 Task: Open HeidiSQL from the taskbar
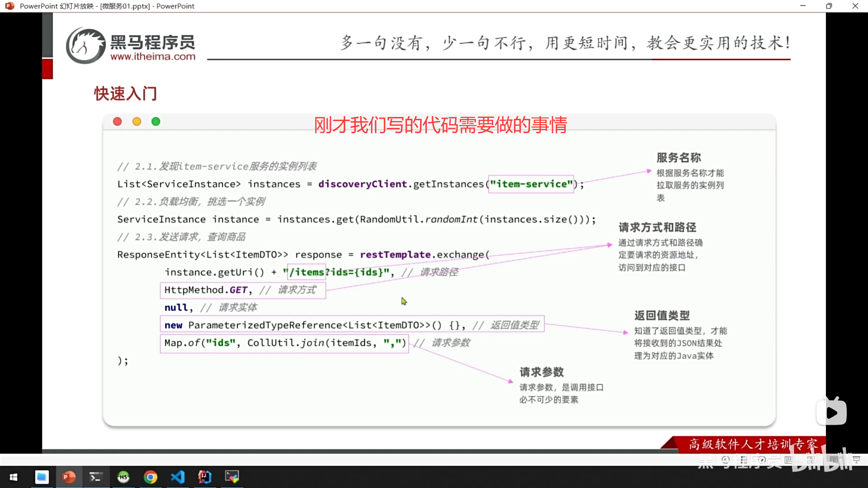(x=123, y=477)
